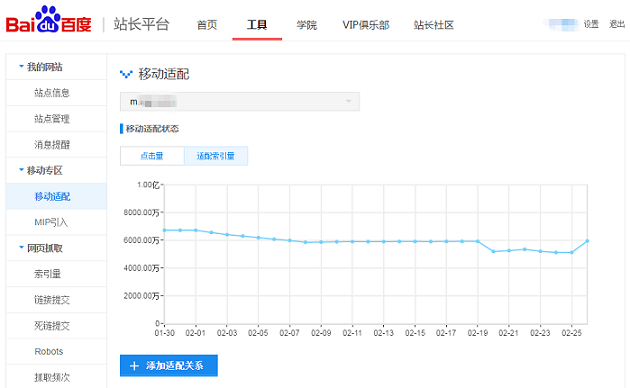The height and width of the screenshot is (388, 630).
Task: Open 消息提醒 in sidebar
Action: coord(52,145)
